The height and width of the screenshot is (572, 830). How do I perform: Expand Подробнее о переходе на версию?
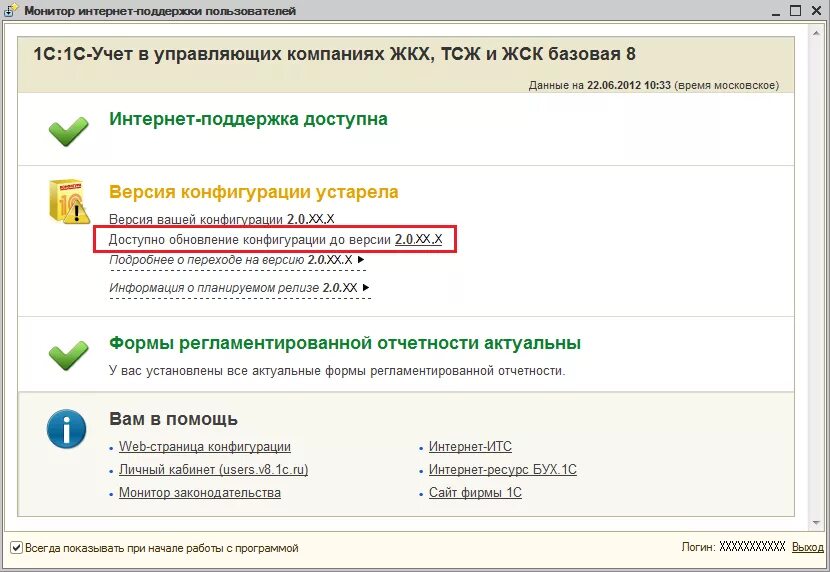(237, 260)
